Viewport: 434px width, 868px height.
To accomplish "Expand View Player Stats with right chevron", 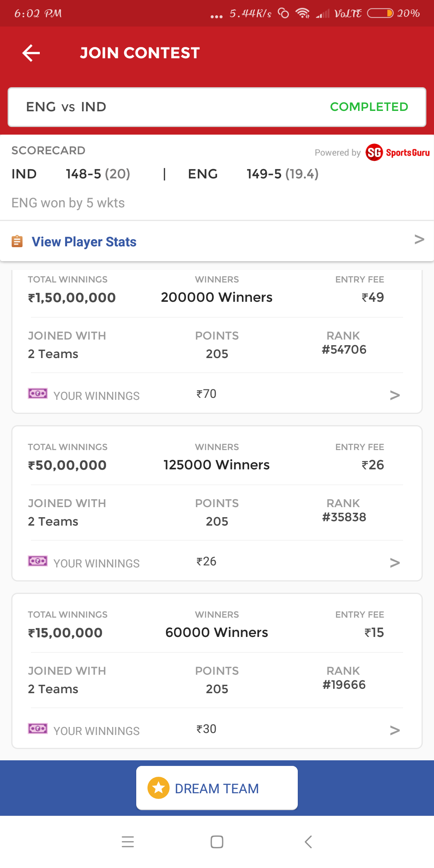I will (419, 240).
